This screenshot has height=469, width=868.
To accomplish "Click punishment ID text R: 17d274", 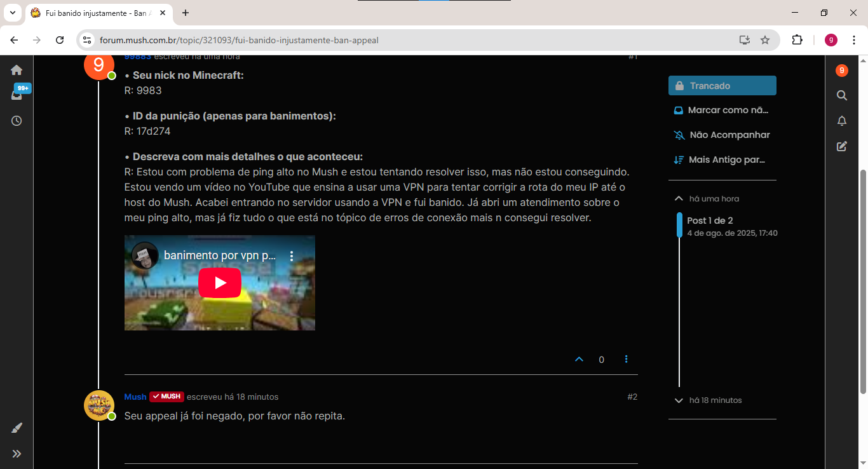I will click(x=147, y=132).
